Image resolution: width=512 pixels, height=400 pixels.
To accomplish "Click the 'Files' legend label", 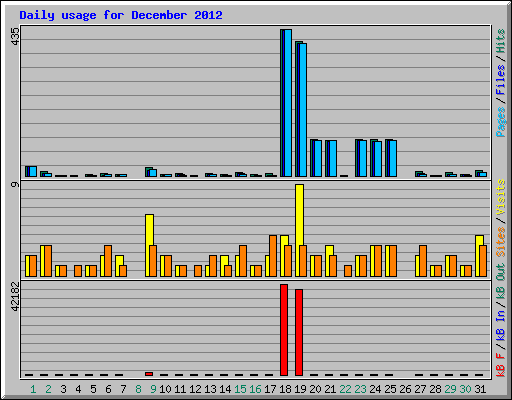I will 501,80.
